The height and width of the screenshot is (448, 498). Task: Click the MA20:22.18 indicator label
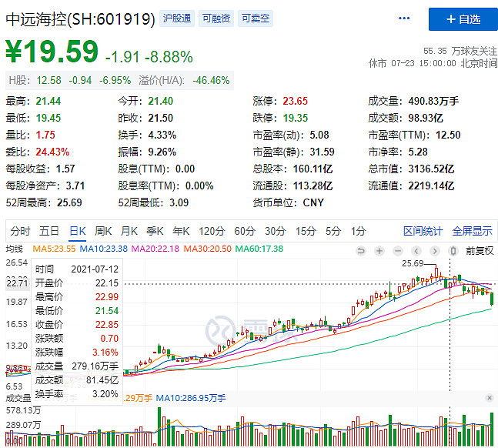[155, 249]
